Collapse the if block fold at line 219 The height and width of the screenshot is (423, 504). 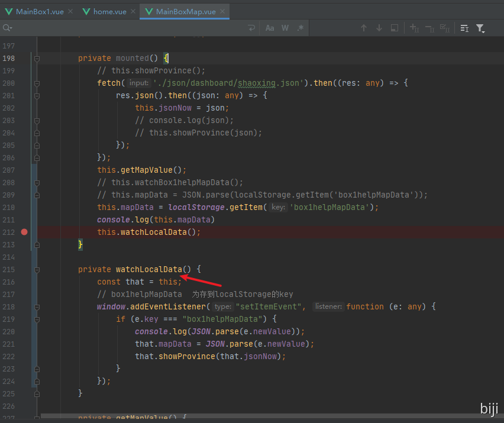(37, 320)
